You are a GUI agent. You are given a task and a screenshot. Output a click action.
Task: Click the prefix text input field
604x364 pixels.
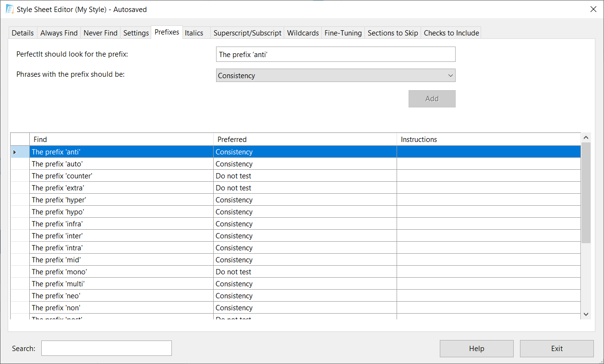click(x=336, y=54)
